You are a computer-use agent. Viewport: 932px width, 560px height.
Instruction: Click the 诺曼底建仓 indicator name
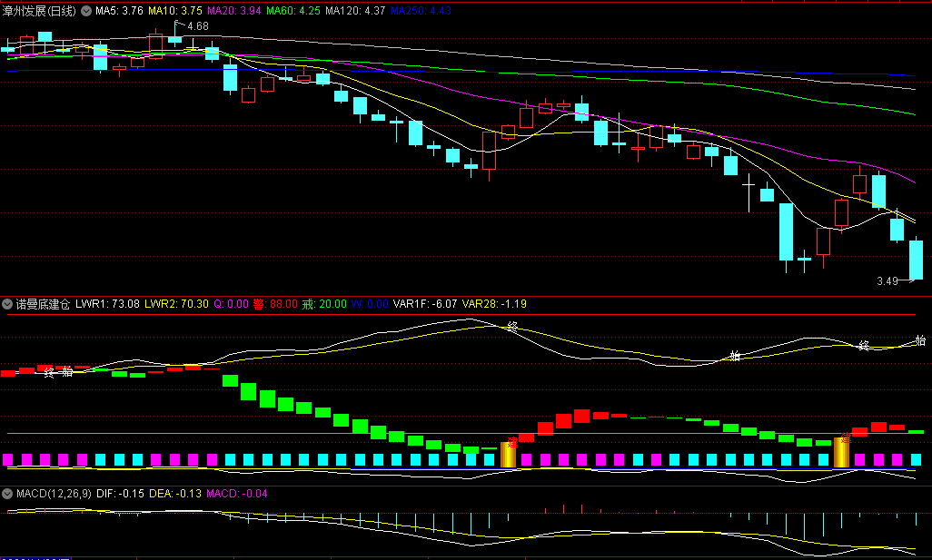tap(43, 304)
